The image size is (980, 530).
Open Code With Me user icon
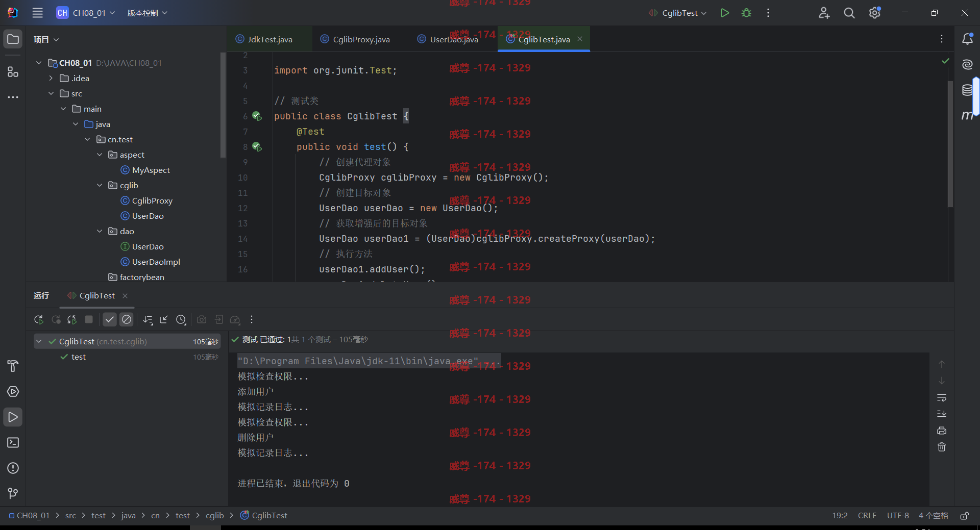[x=824, y=13]
